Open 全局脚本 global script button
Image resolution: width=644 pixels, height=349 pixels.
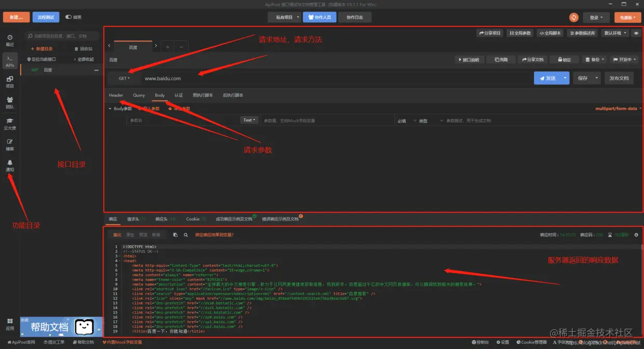pos(549,33)
